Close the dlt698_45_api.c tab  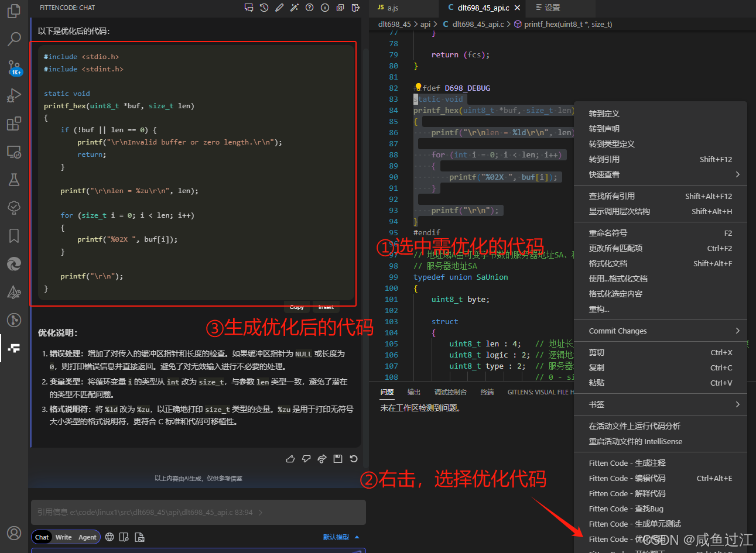(518, 8)
